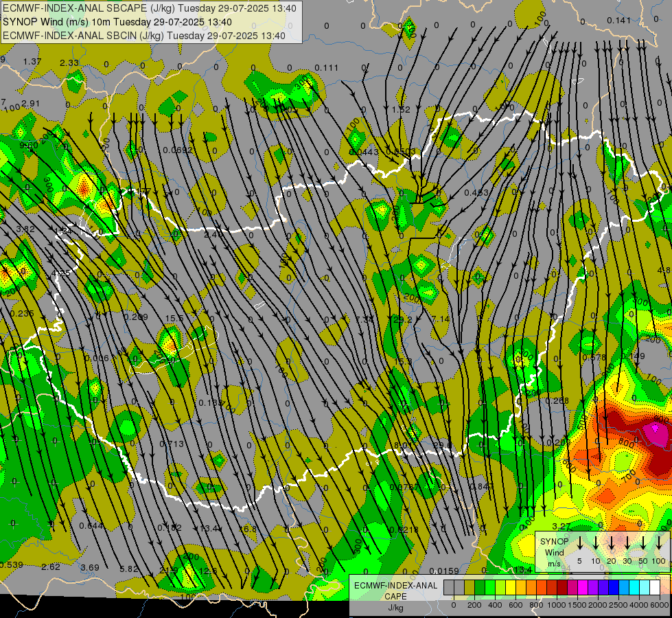
Task: Click the '0.713' value on the map
Action: pos(172,444)
